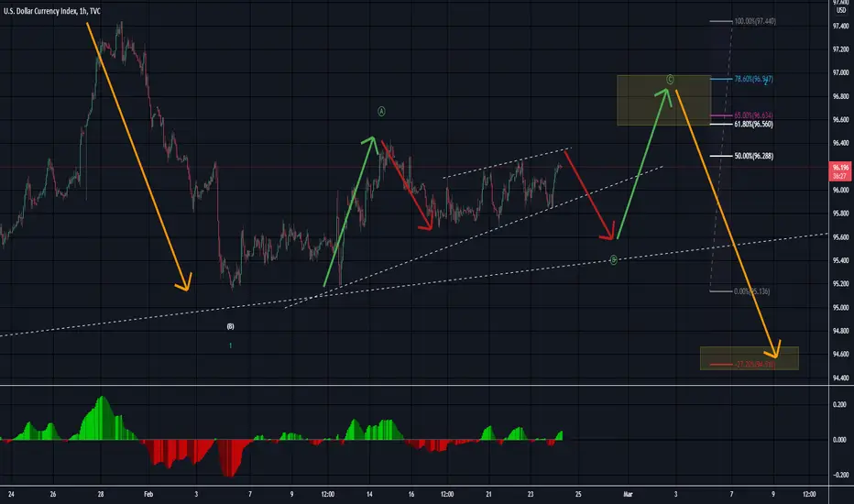
Task: Click date 26 on the time axis
Action: pos(53,494)
